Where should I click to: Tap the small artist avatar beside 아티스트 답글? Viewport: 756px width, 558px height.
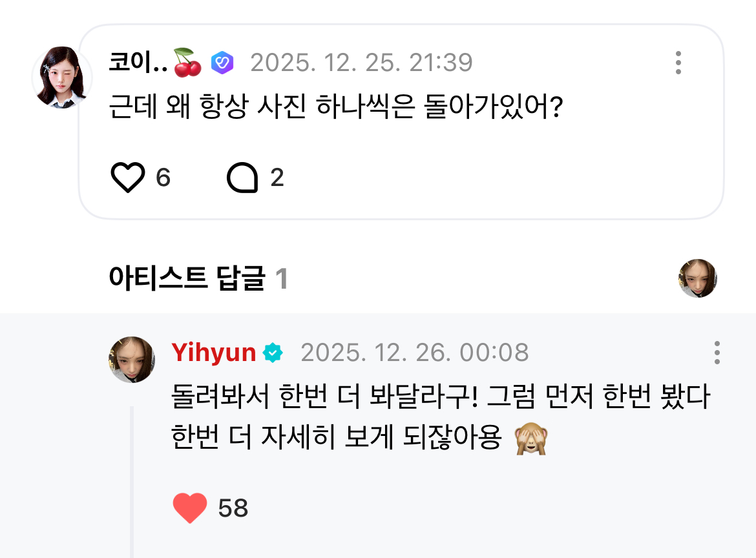(698, 278)
